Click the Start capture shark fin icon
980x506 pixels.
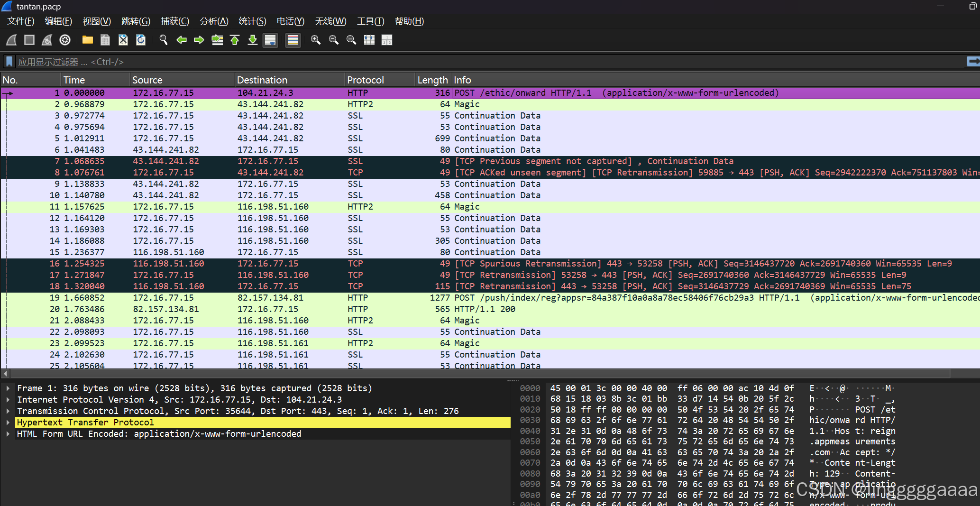tap(11, 40)
